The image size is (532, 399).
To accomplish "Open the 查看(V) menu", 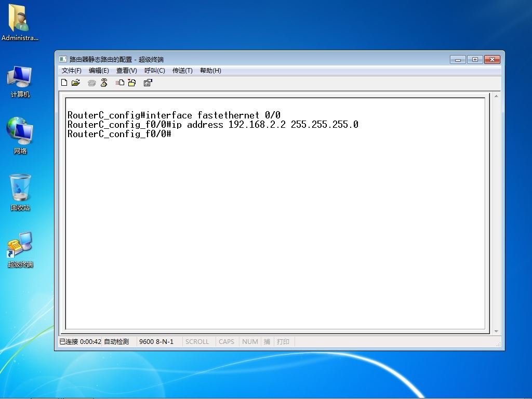I will click(127, 71).
